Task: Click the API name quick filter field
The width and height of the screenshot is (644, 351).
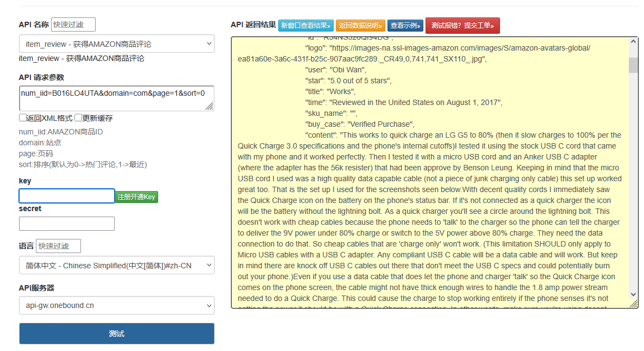Action: click(73, 24)
